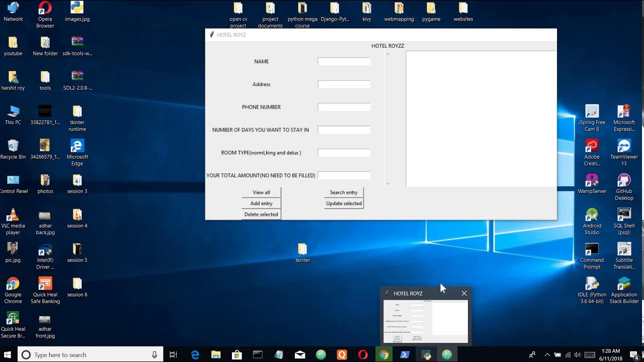Image resolution: width=644 pixels, height=362 pixels.
Task: Open Google Chrome from the taskbar
Action: pyautogui.click(x=384, y=355)
